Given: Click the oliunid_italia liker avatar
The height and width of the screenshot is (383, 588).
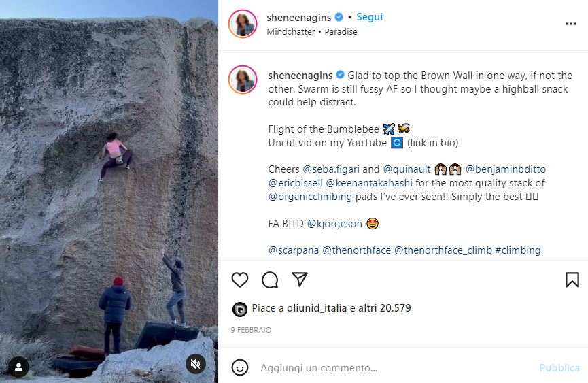Looking at the screenshot, I should coord(239,309).
